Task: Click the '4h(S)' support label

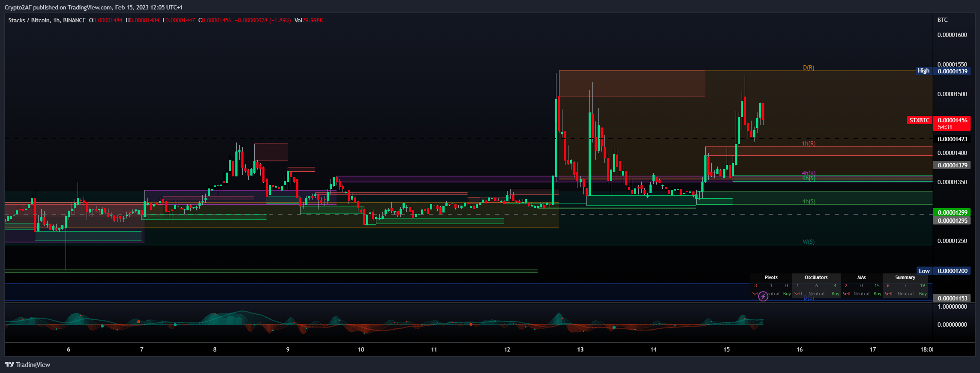Action: [809, 201]
